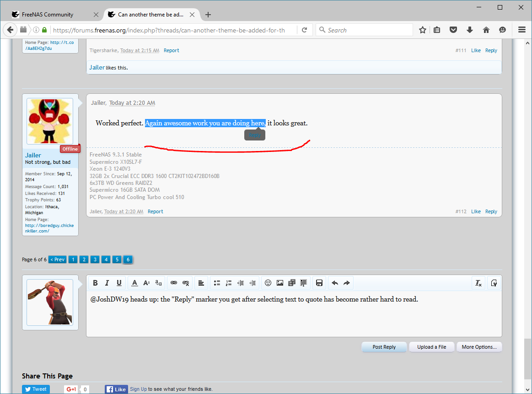The width and height of the screenshot is (532, 394).
Task: Report Jailer's post #112
Action: tap(156, 211)
